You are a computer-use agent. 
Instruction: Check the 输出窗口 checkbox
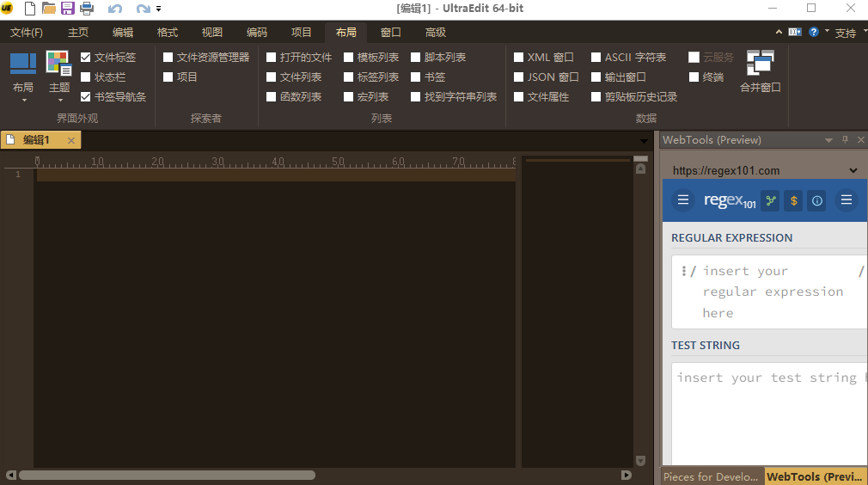pos(596,77)
